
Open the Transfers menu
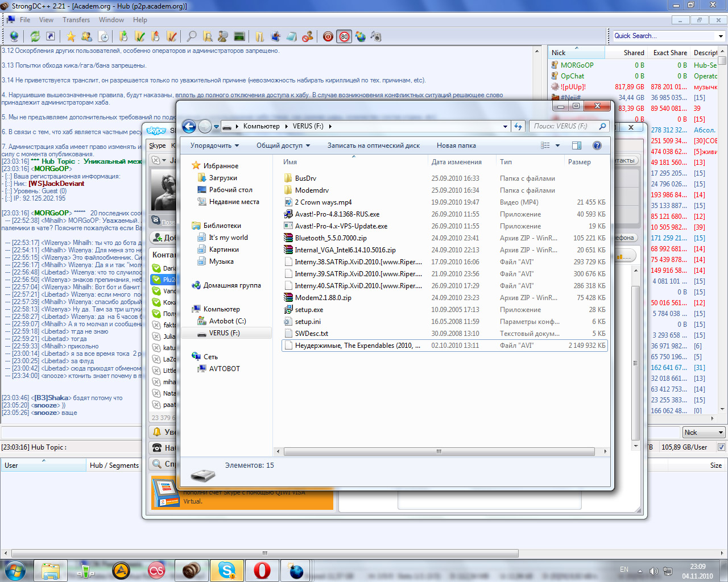[x=76, y=20]
